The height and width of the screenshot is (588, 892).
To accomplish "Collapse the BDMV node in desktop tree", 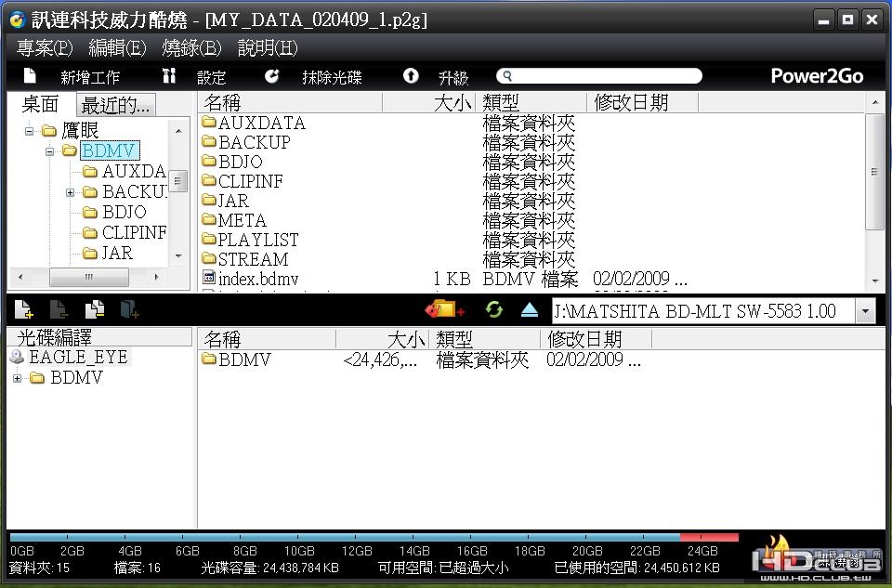I will [x=49, y=151].
